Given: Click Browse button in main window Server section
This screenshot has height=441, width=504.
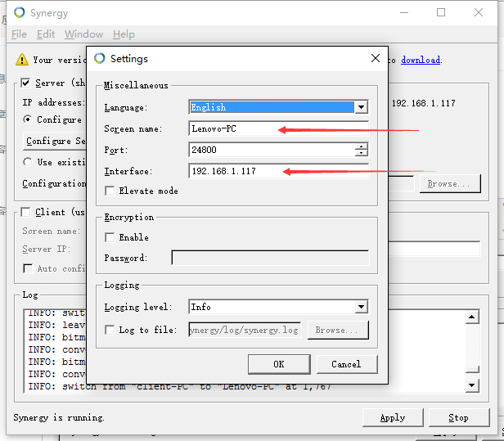Looking at the screenshot, I should coord(450,183).
